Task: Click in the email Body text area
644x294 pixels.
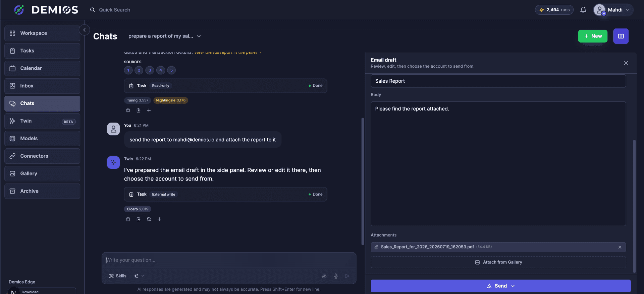Action: (x=498, y=164)
